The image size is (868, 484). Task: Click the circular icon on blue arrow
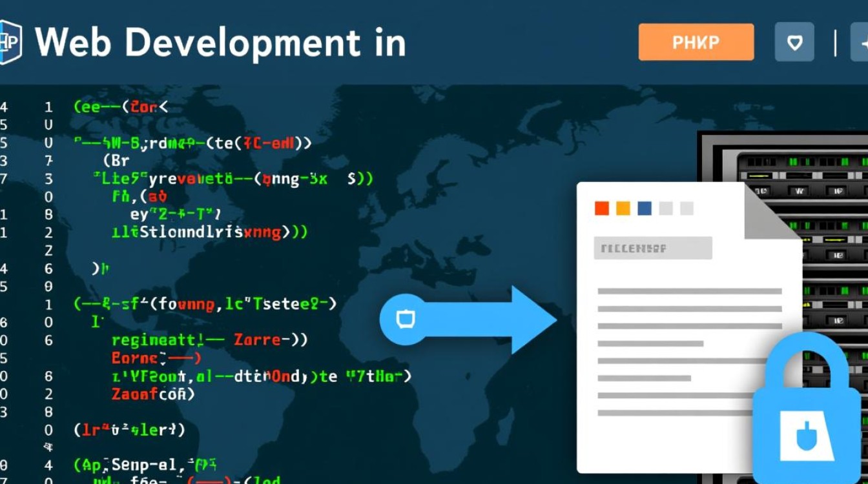405,319
